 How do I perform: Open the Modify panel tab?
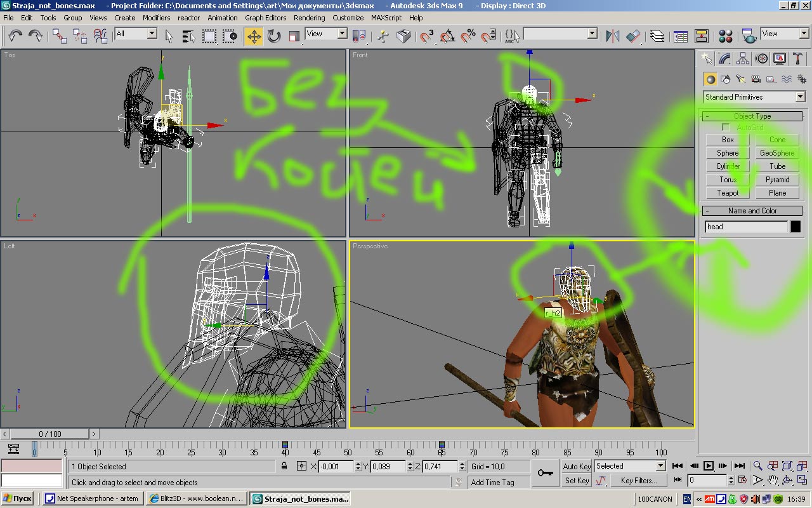click(x=724, y=58)
